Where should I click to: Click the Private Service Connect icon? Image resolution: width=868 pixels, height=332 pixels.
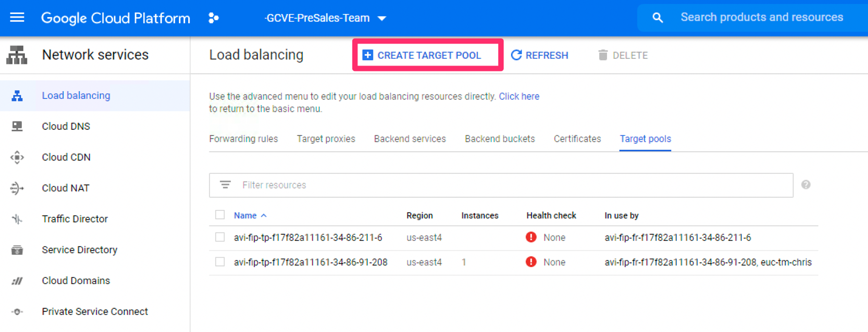point(17,312)
